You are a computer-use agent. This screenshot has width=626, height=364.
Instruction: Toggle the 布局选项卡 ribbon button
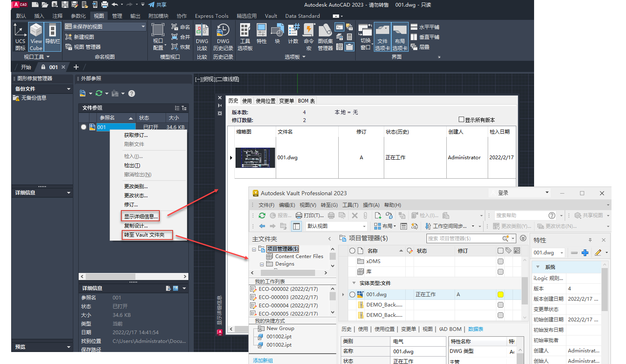[400, 37]
